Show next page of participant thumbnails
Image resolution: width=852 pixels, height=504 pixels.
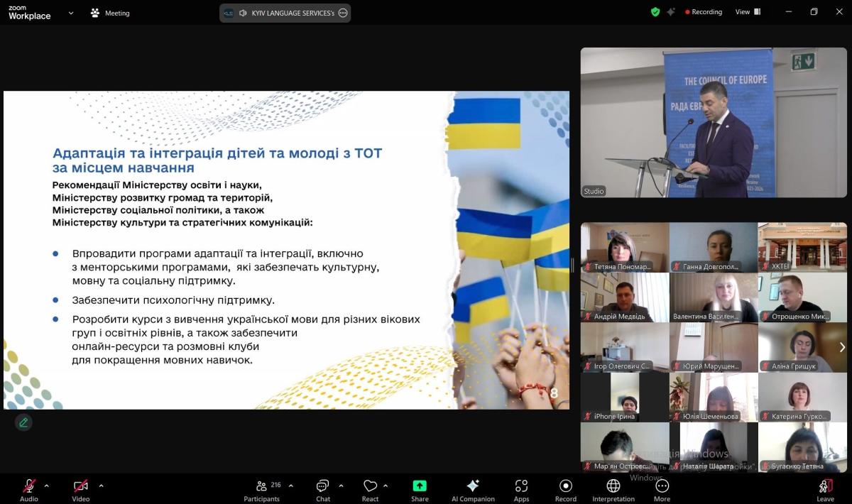tap(842, 347)
